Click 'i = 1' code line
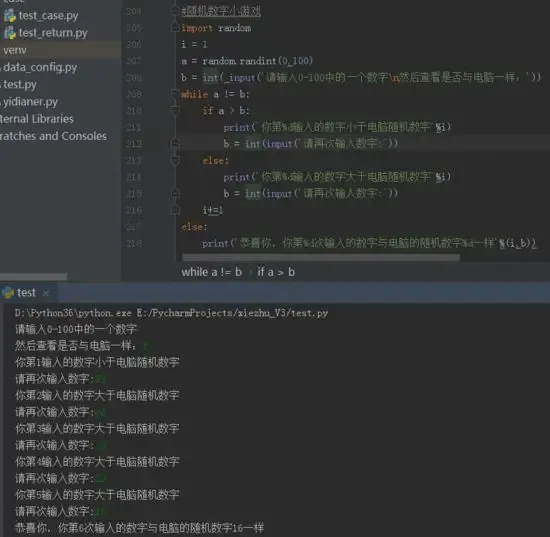 click(x=194, y=44)
